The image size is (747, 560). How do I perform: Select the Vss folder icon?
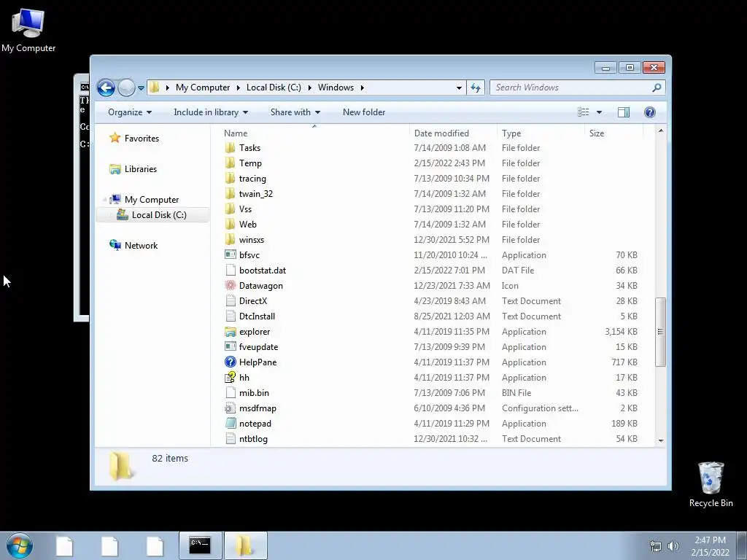tap(230, 209)
